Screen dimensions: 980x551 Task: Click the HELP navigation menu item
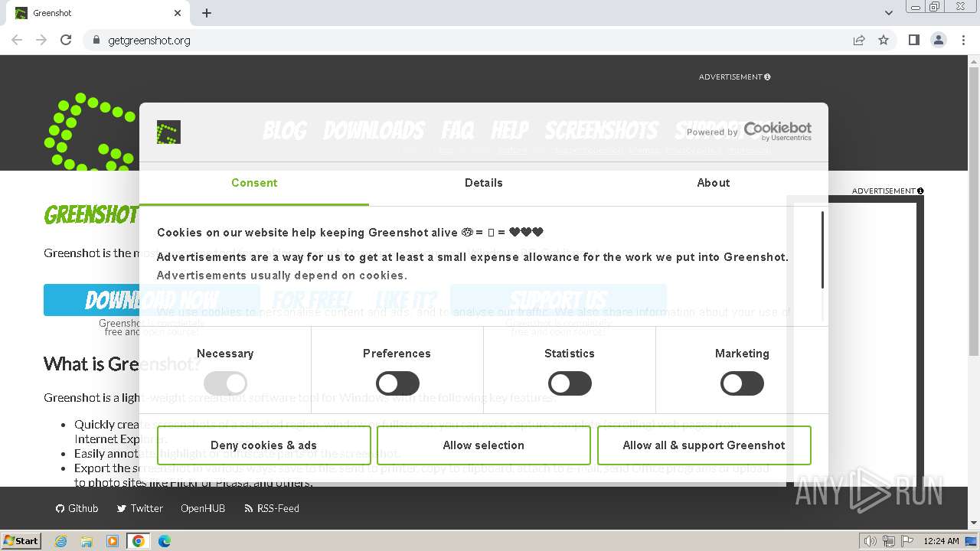tap(510, 131)
